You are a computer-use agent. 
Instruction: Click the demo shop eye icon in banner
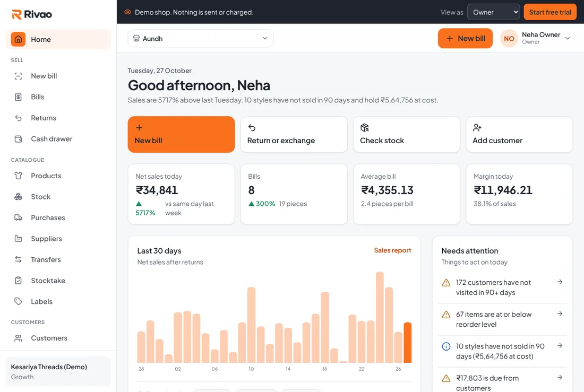click(x=128, y=12)
